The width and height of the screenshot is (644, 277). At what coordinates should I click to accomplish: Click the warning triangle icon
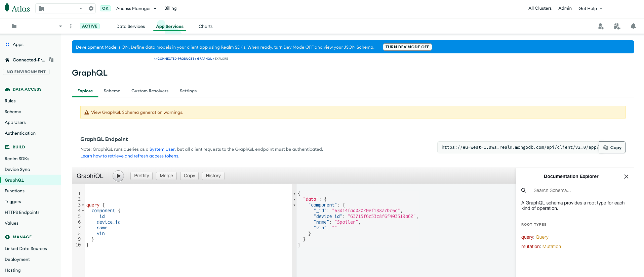[x=87, y=112]
